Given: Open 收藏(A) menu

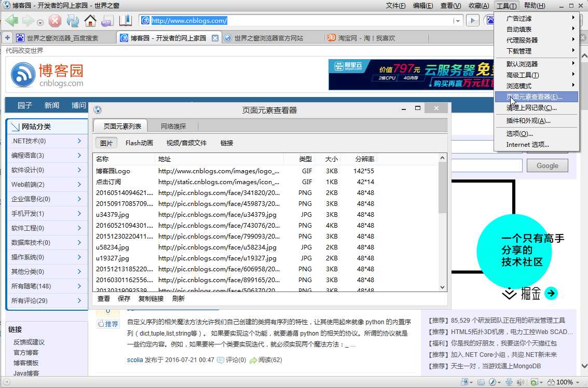Looking at the screenshot, I should coord(478,6).
